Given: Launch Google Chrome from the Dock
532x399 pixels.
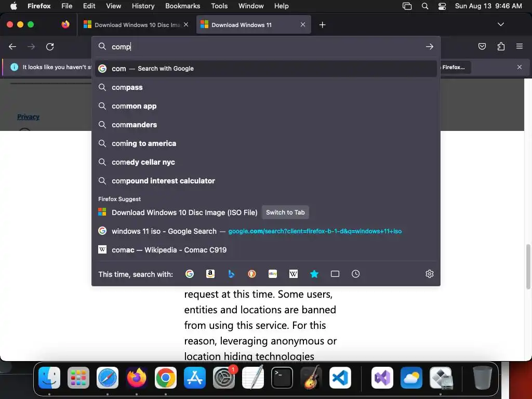Looking at the screenshot, I should click(x=166, y=377).
